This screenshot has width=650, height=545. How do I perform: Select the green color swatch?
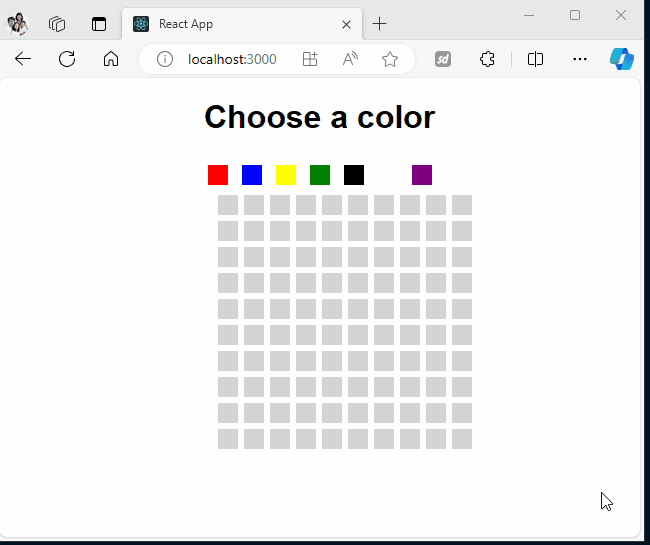coord(320,175)
